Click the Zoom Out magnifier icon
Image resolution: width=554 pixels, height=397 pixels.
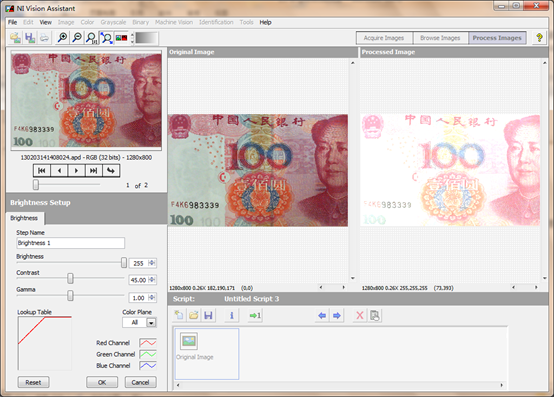pyautogui.click(x=77, y=37)
